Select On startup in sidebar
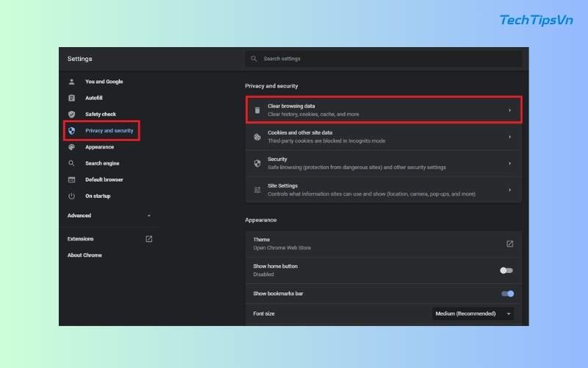Screen dimensions: 588x368 pyautogui.click(x=98, y=196)
